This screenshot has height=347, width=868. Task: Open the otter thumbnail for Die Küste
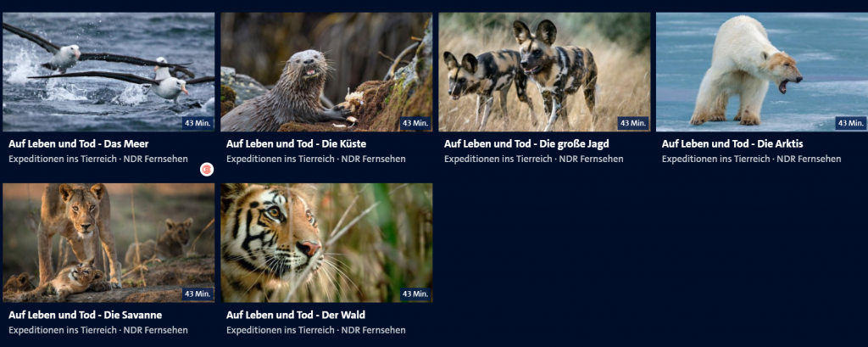(x=326, y=72)
